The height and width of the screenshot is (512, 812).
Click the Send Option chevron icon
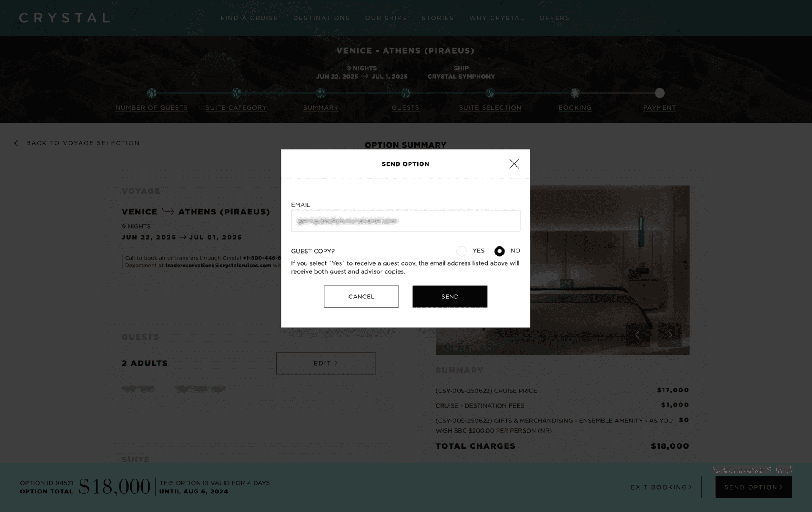tap(782, 487)
